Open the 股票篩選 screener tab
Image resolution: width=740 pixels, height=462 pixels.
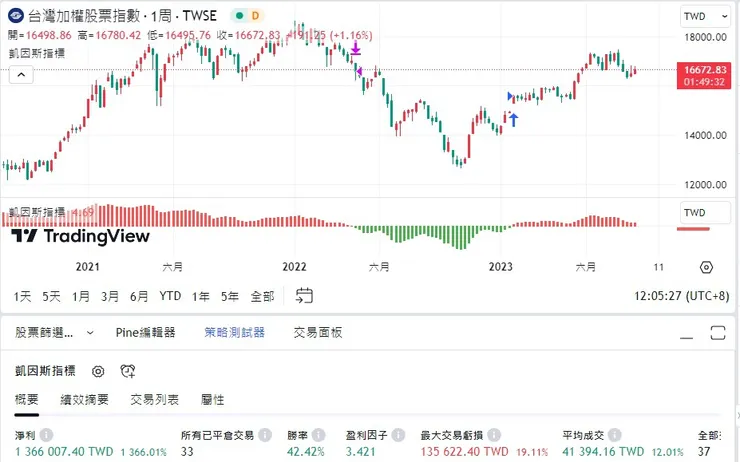[x=44, y=333]
